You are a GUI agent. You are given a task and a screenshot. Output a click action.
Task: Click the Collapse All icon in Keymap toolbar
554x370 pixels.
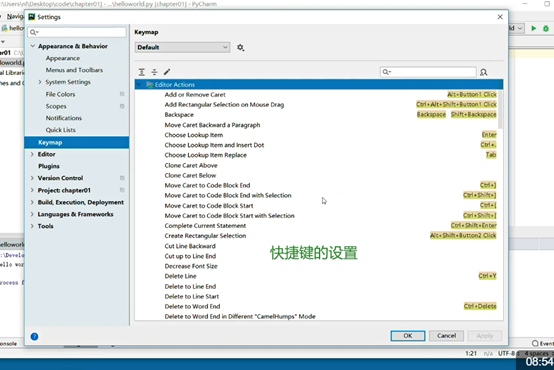coord(154,72)
